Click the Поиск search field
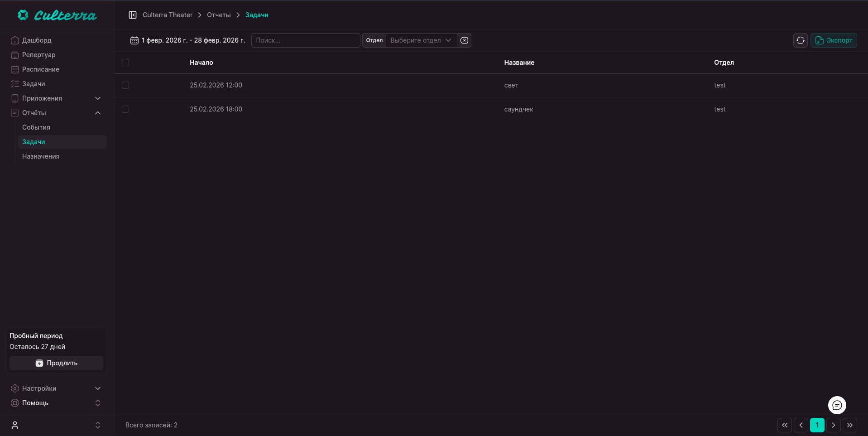Screen dimensions: 868x436 [x=306, y=40]
